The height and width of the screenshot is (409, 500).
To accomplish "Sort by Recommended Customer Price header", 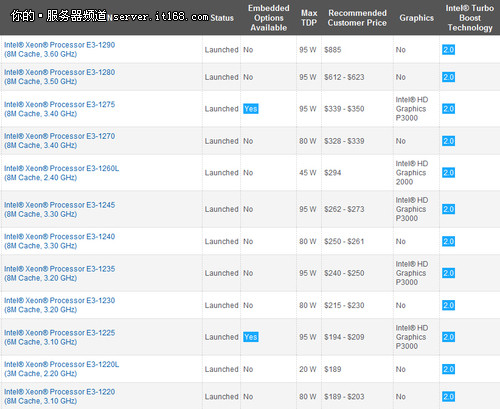I will [357, 18].
